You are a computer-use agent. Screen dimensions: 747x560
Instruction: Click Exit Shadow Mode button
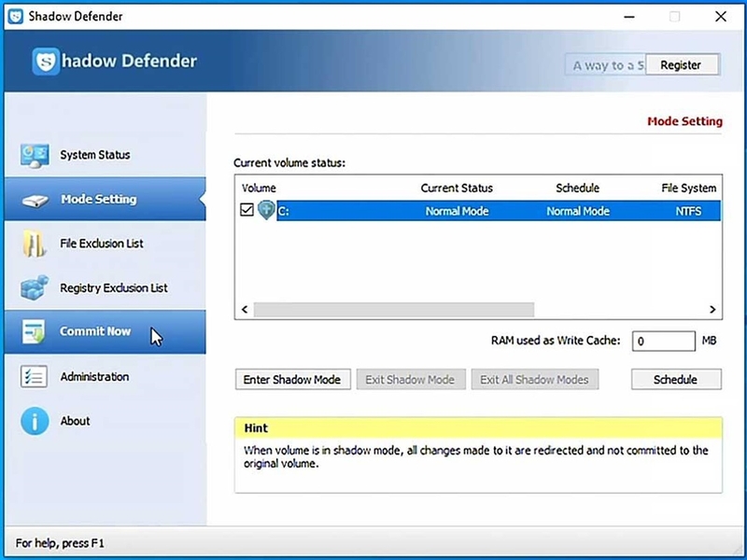(411, 380)
